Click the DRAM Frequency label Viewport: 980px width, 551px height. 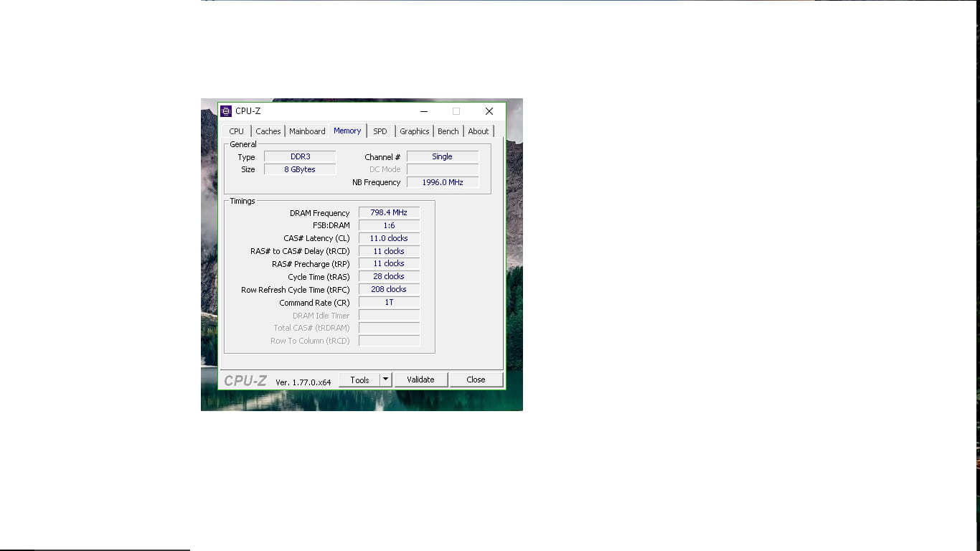click(x=320, y=213)
